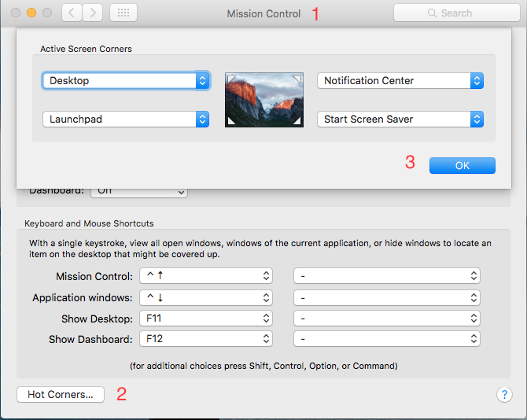Open the Notification Center corner dropdown
Viewport: 527px width, 420px height.
(x=400, y=81)
